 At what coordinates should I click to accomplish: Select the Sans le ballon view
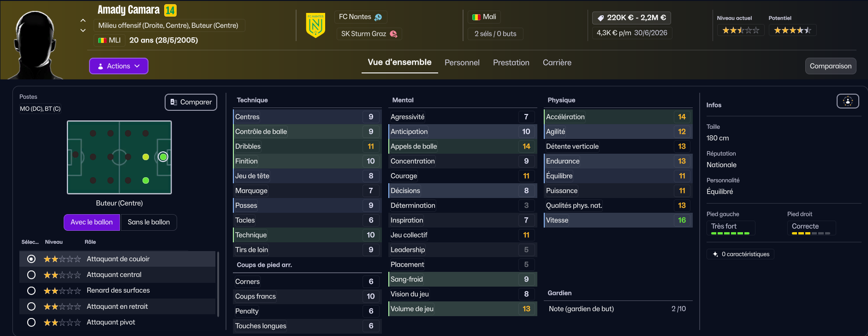(x=149, y=222)
